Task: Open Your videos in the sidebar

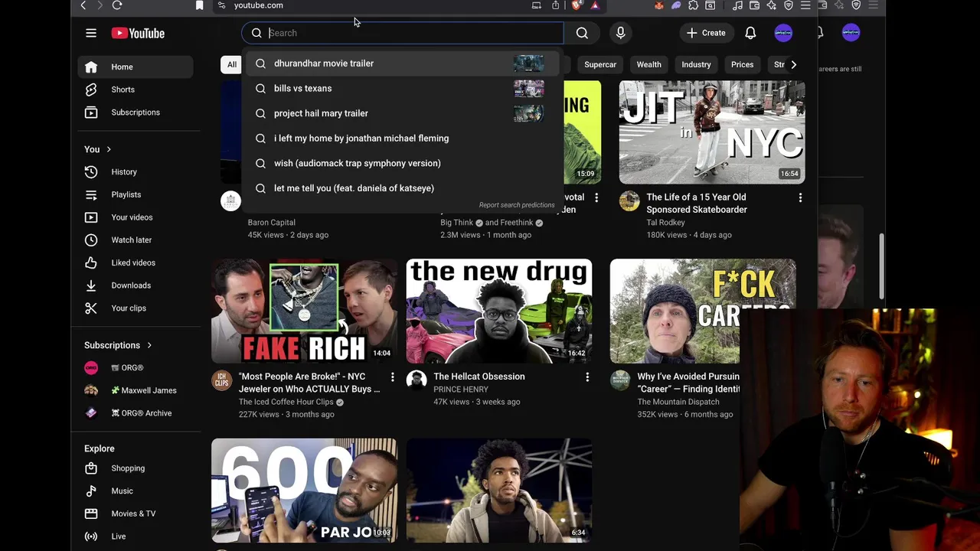Action: [136, 217]
